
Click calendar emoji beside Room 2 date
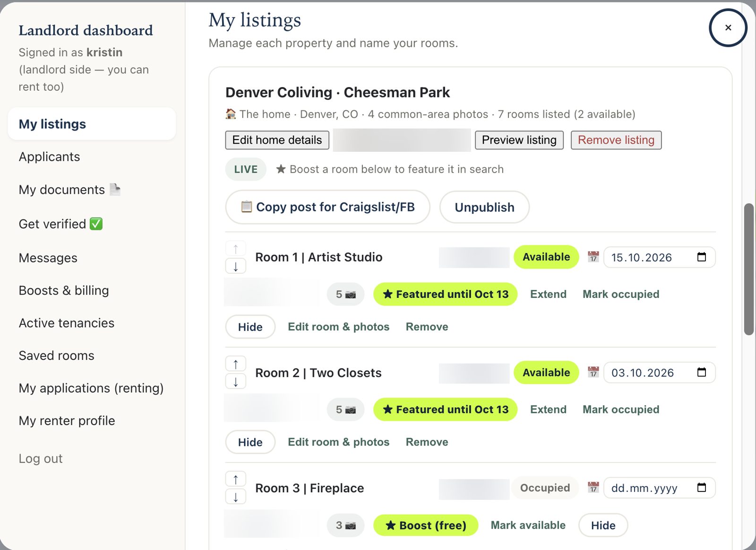click(x=593, y=372)
